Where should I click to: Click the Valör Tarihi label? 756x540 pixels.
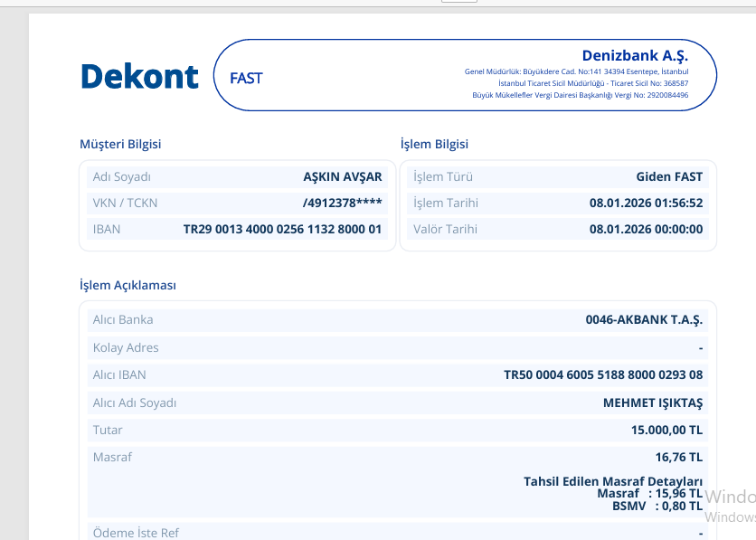coord(445,229)
